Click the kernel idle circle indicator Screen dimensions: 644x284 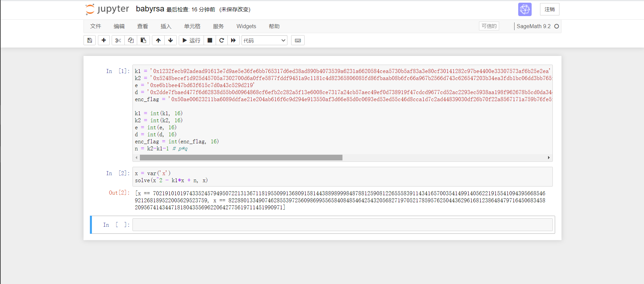point(556,26)
